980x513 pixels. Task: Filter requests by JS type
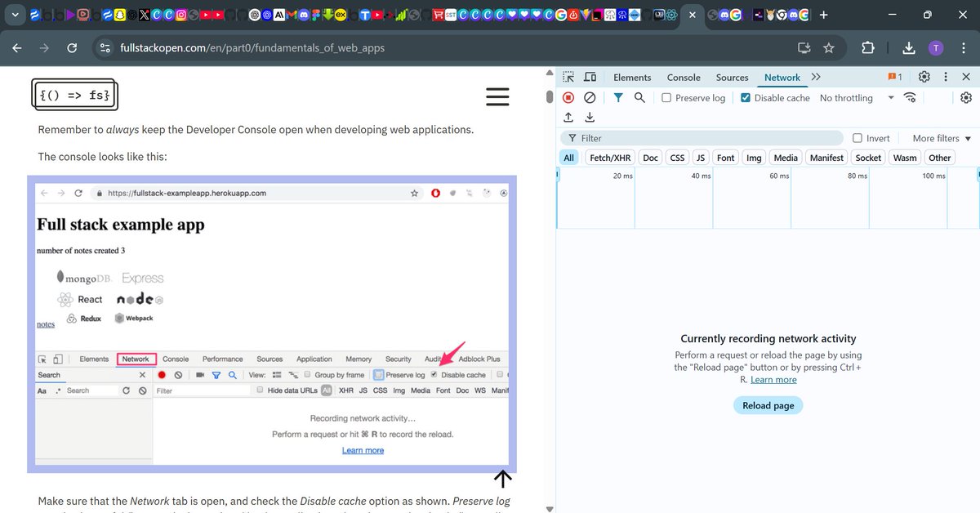tap(701, 158)
